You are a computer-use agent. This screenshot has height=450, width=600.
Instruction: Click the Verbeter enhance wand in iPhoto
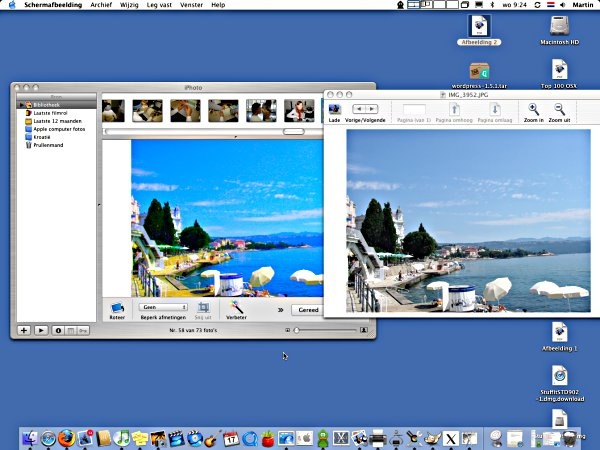pyautogui.click(x=236, y=310)
